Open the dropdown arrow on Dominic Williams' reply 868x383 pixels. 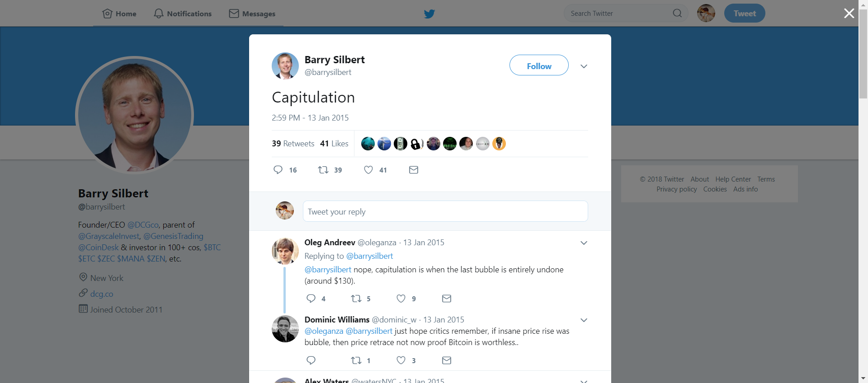(584, 320)
